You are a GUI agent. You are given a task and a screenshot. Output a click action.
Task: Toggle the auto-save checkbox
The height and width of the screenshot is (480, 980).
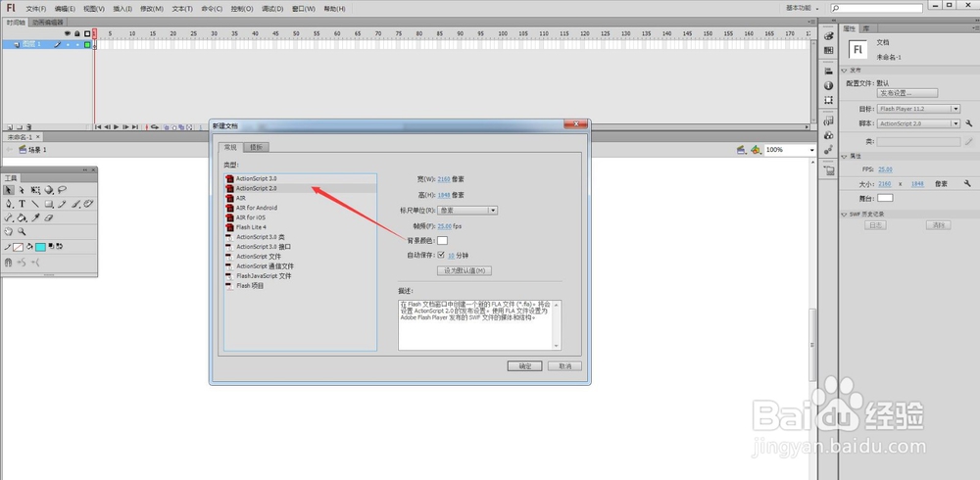coord(441,255)
